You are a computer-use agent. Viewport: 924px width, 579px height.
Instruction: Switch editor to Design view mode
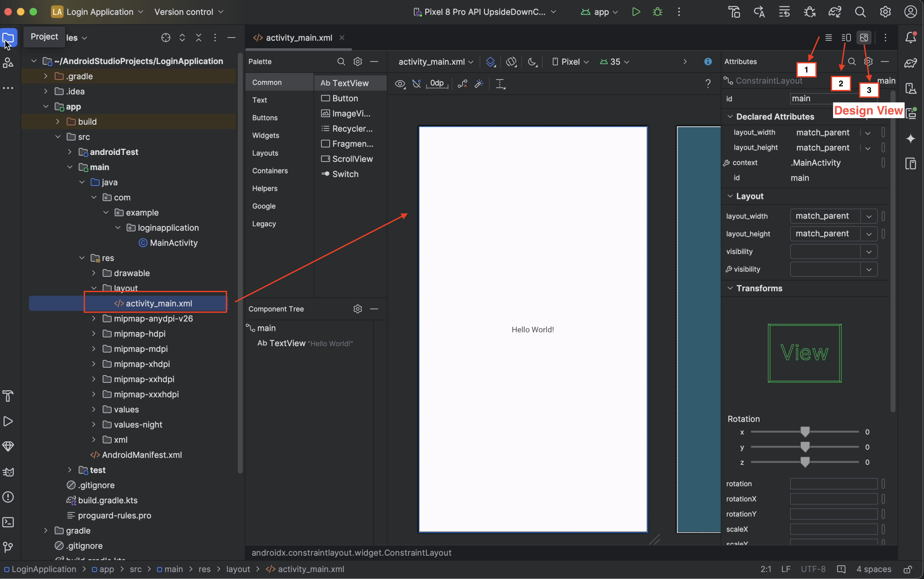[x=864, y=37]
